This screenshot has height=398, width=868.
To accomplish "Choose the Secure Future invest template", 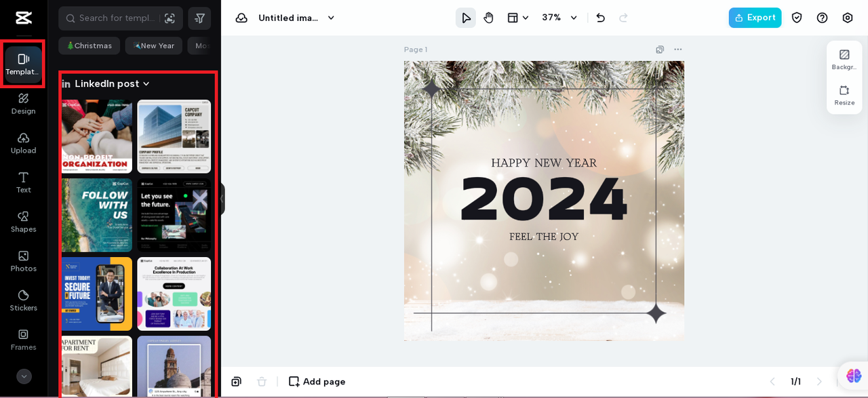I will [97, 294].
